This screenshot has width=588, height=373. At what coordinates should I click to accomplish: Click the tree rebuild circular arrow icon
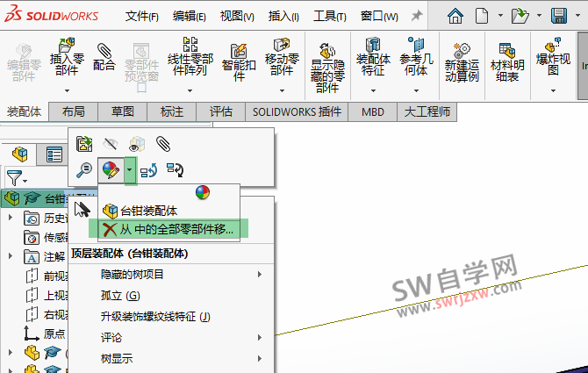pos(176,170)
